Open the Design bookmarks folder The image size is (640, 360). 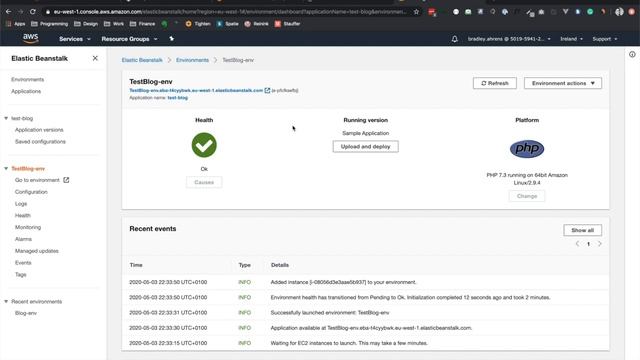[x=86, y=24]
